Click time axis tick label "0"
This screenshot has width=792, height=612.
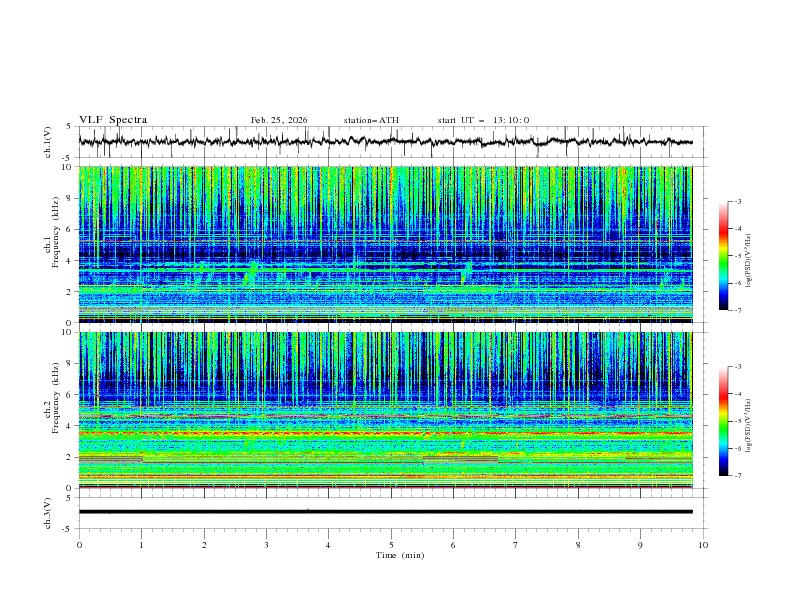coord(79,545)
